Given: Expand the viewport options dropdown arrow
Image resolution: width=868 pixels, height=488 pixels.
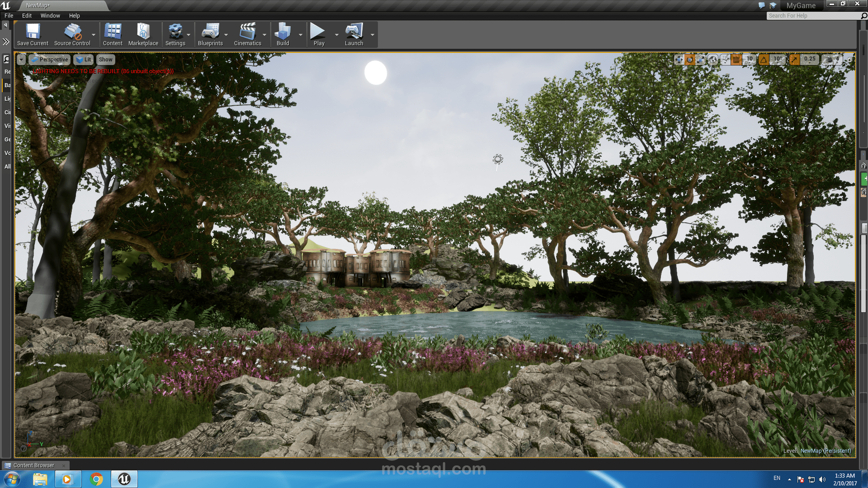Looking at the screenshot, I should tap(21, 60).
